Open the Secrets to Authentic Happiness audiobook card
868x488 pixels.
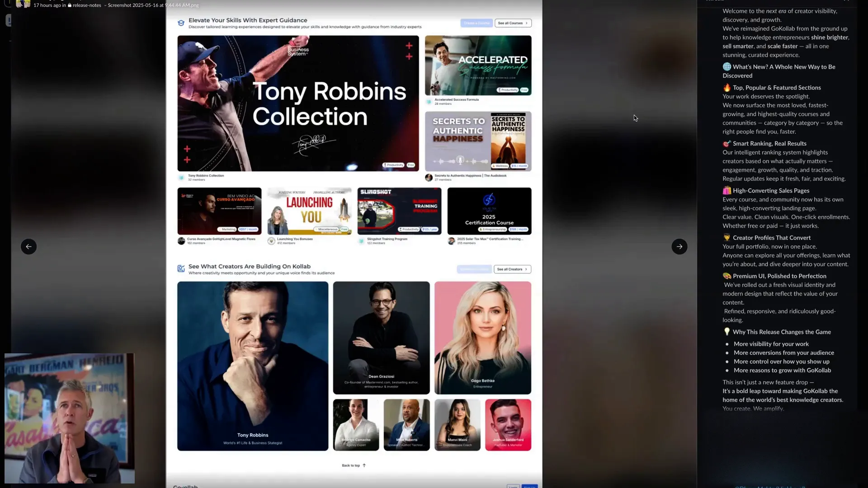(478, 141)
